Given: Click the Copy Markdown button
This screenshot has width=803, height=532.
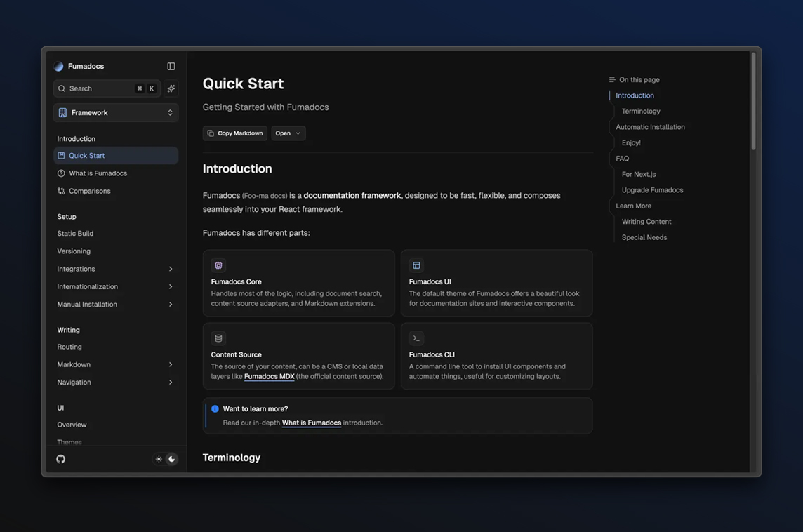Looking at the screenshot, I should point(235,133).
